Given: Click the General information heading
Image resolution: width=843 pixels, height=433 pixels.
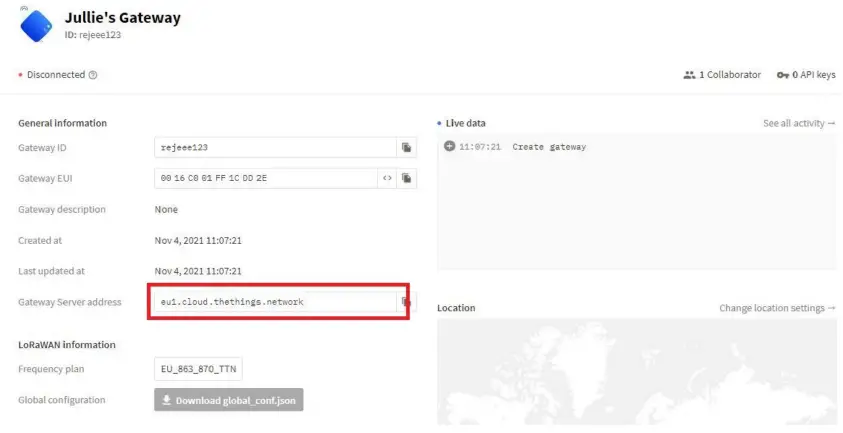Looking at the screenshot, I should click(x=62, y=123).
